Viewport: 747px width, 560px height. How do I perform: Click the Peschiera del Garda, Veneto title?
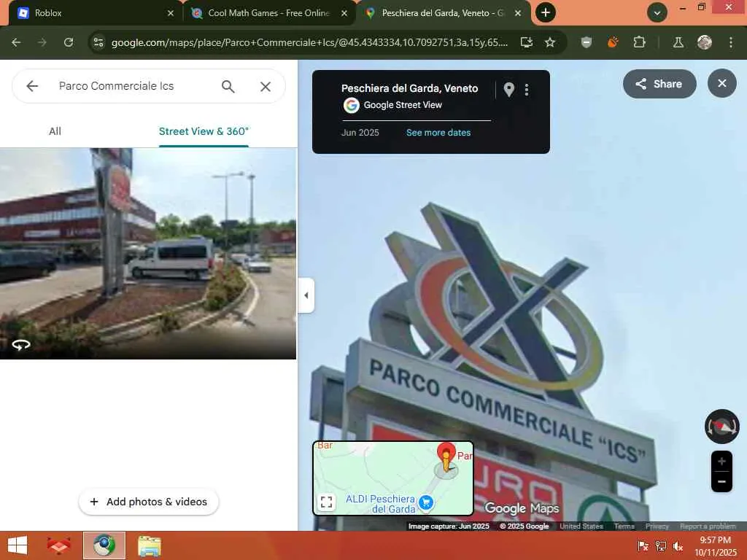click(x=410, y=88)
